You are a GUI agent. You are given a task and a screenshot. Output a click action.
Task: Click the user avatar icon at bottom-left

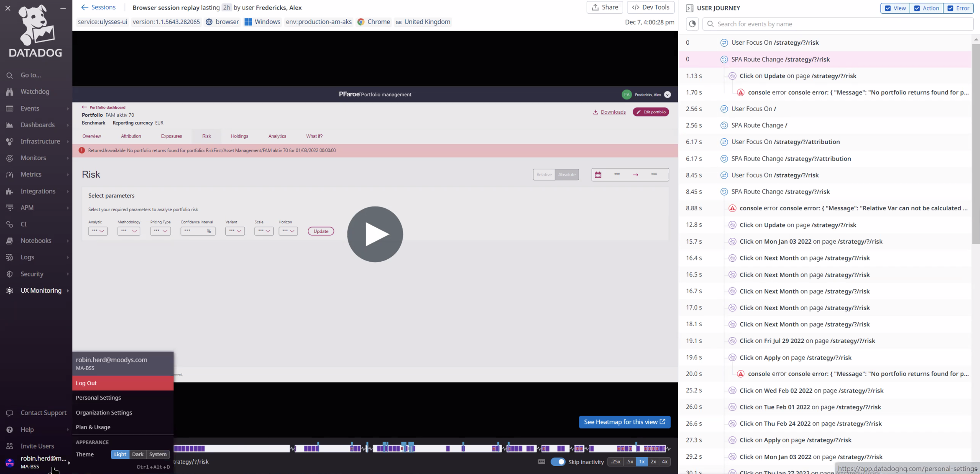[x=10, y=462]
